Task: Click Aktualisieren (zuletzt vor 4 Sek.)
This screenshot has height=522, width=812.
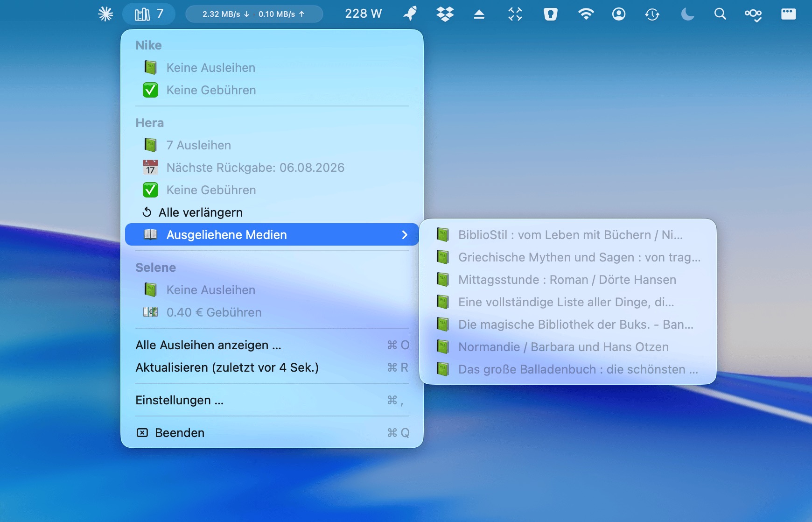Action: 272,367
